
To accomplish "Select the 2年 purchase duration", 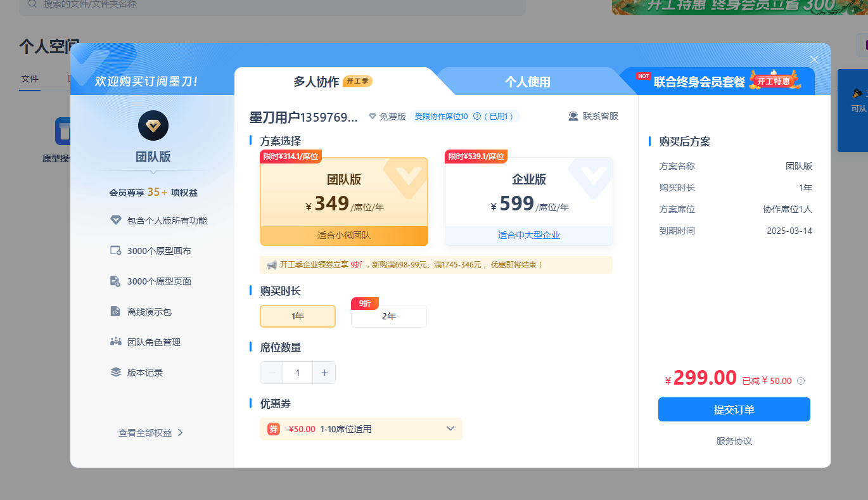I will click(x=388, y=316).
